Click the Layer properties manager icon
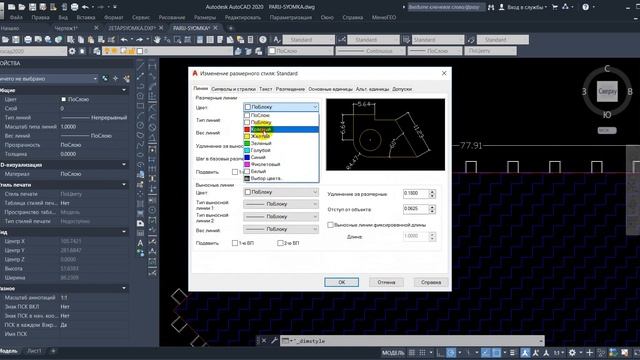This screenshot has width=640, height=360. [97, 51]
